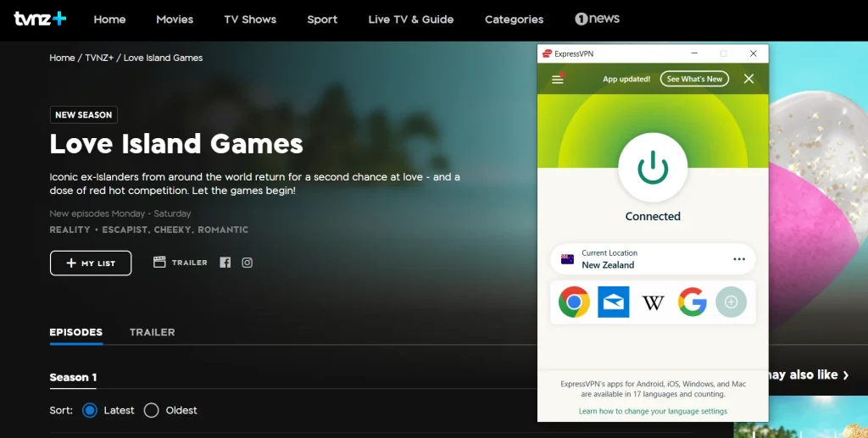Add Love Island Games to My List

click(91, 263)
